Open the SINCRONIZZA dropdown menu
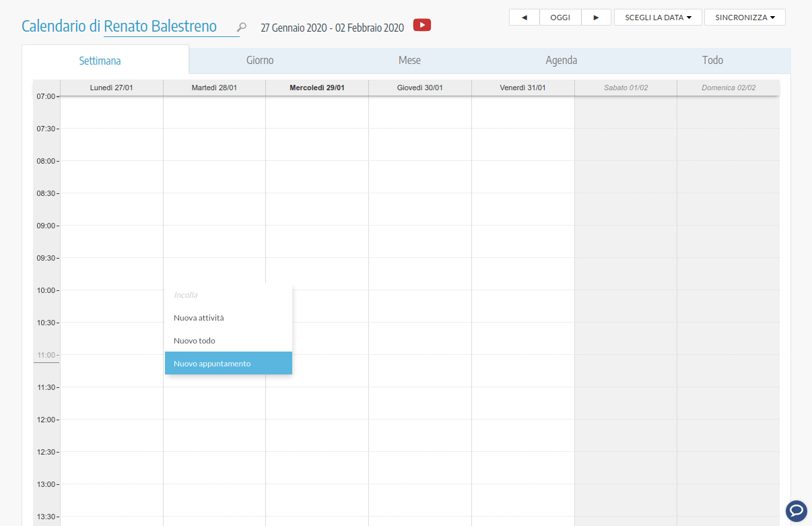812x526 pixels. pyautogui.click(x=745, y=18)
